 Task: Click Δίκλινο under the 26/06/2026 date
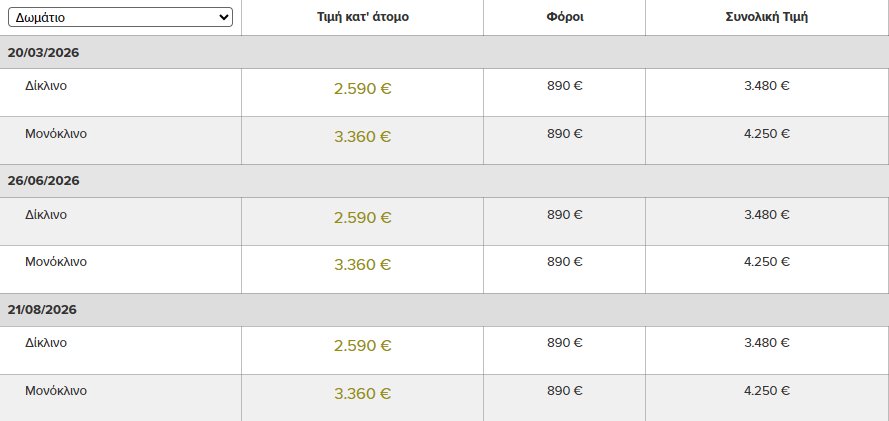pos(46,215)
